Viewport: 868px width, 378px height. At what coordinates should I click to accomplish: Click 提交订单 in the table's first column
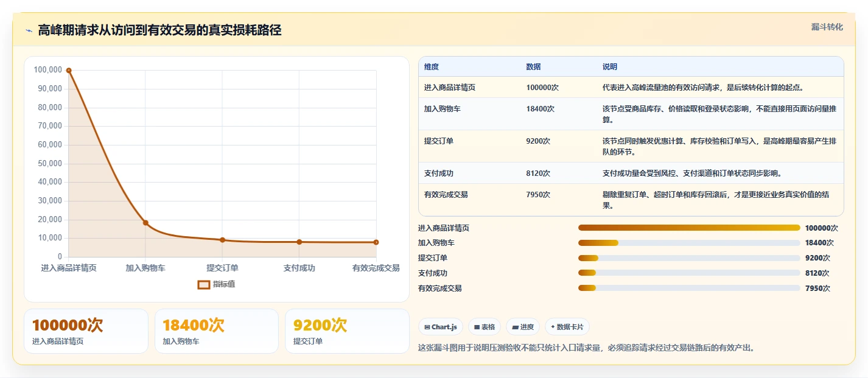(x=439, y=141)
